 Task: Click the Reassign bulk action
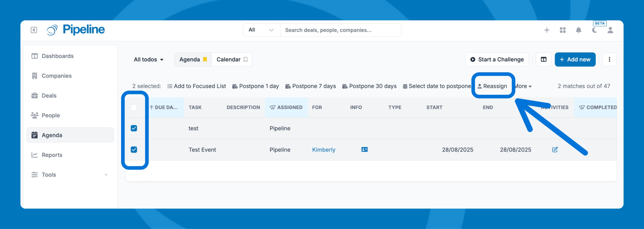[492, 86]
